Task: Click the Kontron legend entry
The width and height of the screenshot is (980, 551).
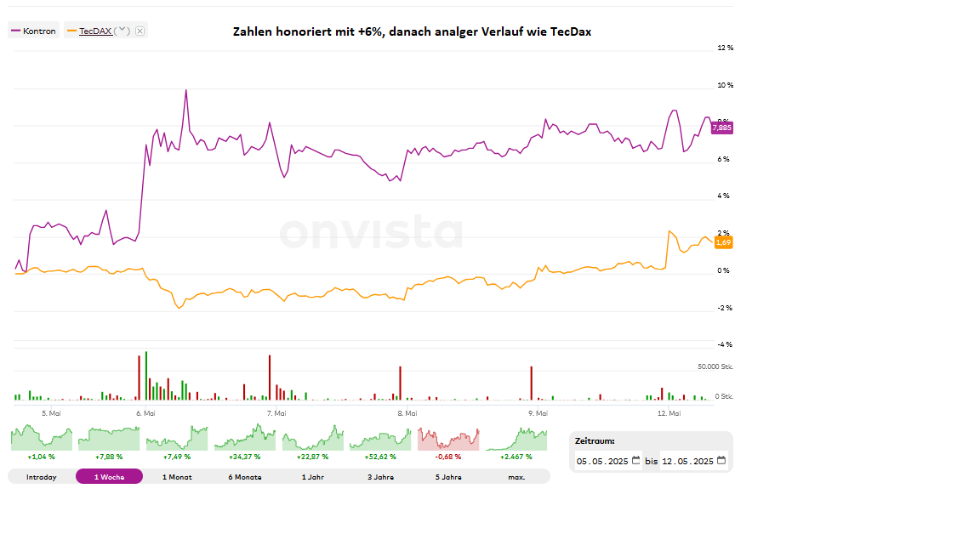Action: pos(34,31)
